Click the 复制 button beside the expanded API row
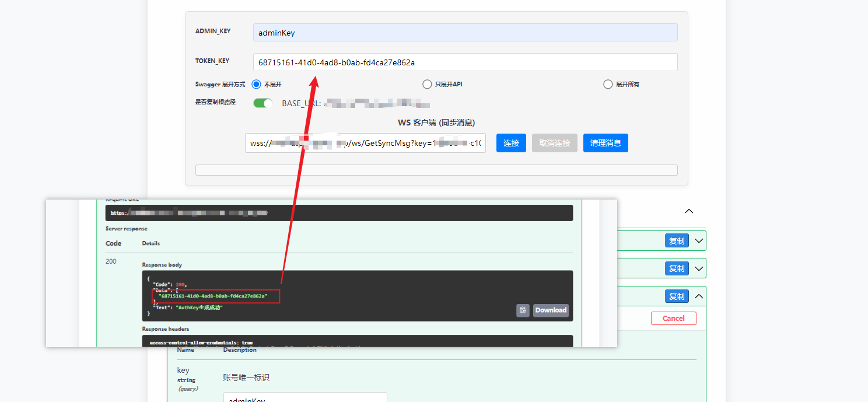868x402 pixels. point(677,296)
